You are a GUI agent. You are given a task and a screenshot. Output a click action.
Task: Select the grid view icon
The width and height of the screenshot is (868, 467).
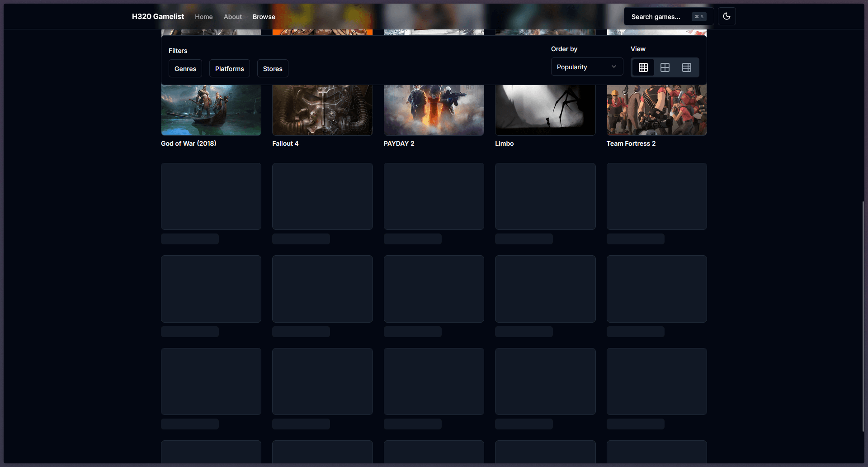(x=643, y=67)
